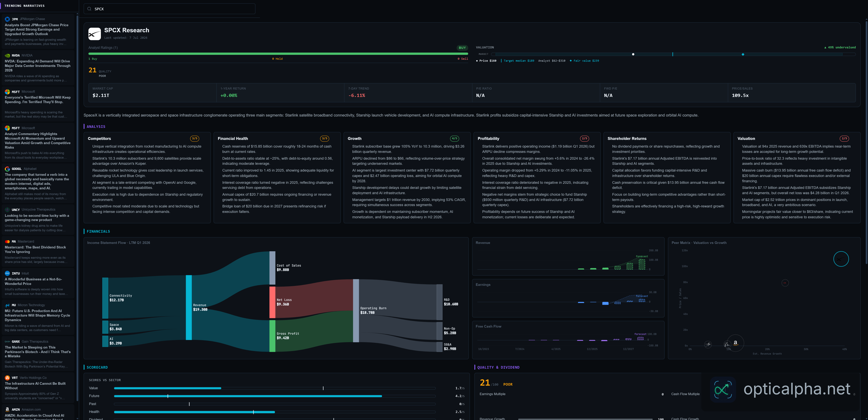Click the Unicycive UNCY logo icon
This screenshot has width=868, height=420.
pyautogui.click(x=7, y=210)
